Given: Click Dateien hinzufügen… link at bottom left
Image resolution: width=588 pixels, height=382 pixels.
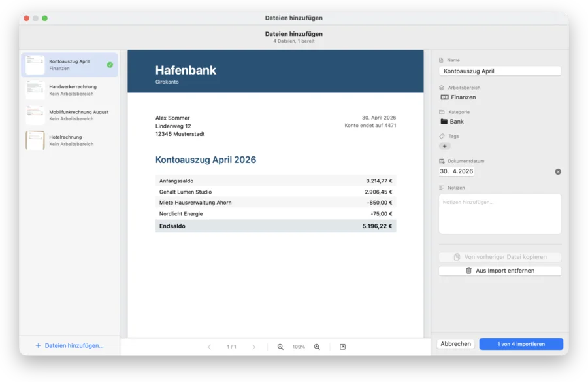Looking at the screenshot, I should [69, 345].
